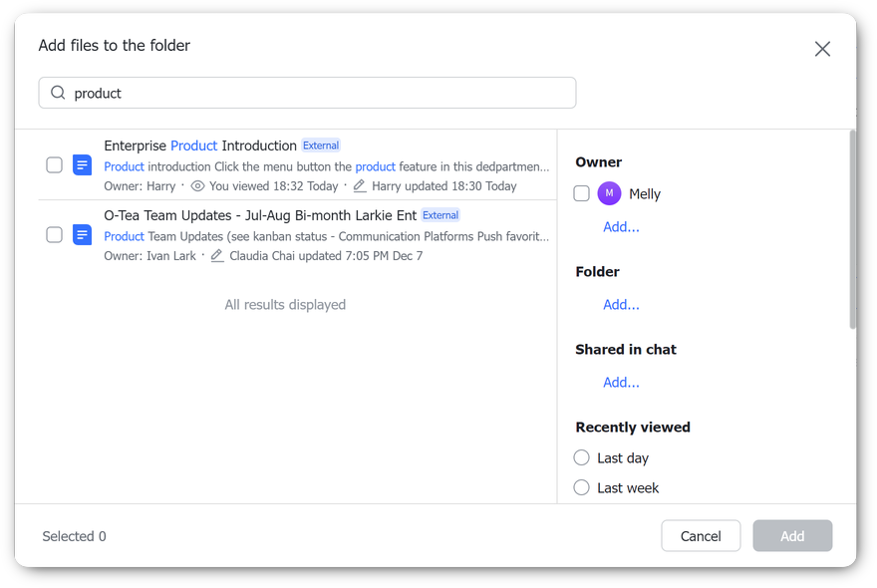This screenshot has height=588, width=877.
Task: Click the Enterprise Product Introduction document icon
Action: click(83, 165)
